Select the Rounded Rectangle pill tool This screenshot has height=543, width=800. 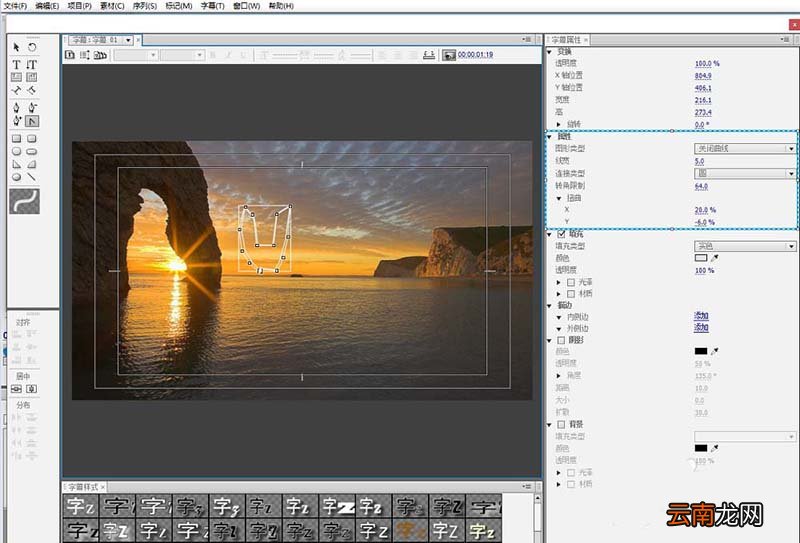coord(32,151)
